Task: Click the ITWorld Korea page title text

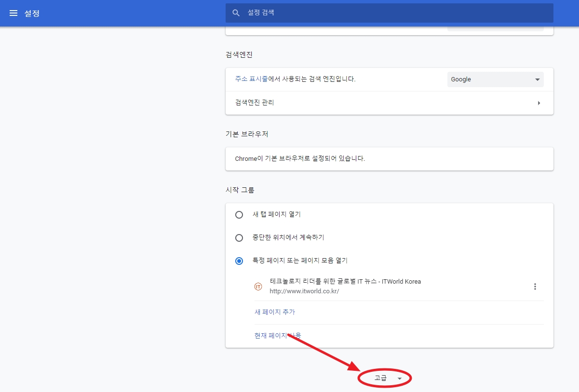Action: click(x=345, y=282)
